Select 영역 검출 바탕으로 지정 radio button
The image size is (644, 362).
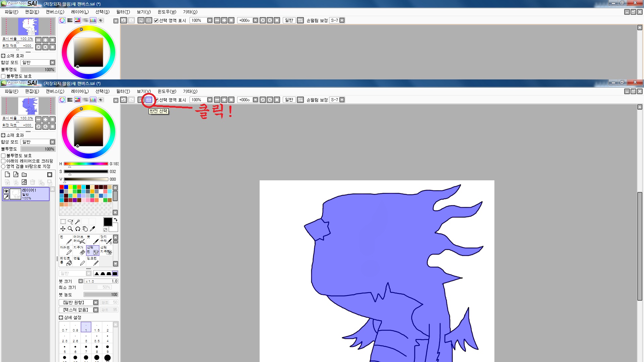tap(3, 167)
